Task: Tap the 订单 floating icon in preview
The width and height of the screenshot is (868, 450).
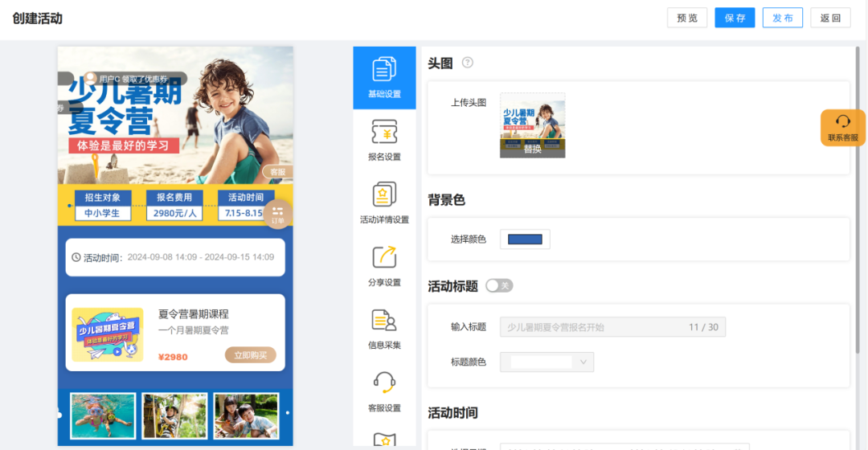Action: [x=277, y=213]
